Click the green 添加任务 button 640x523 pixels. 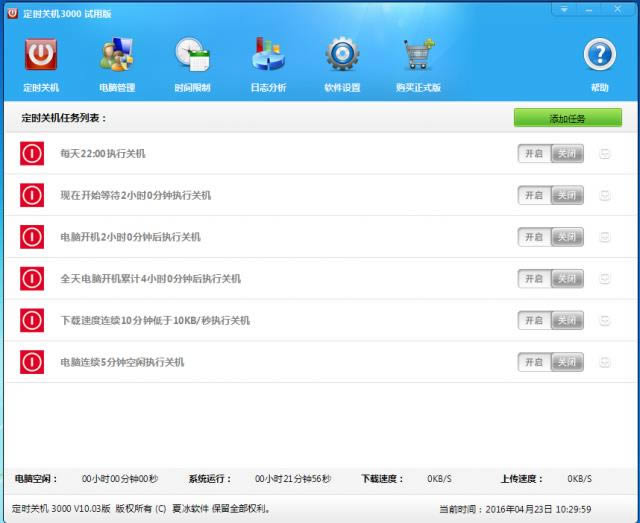pos(568,118)
